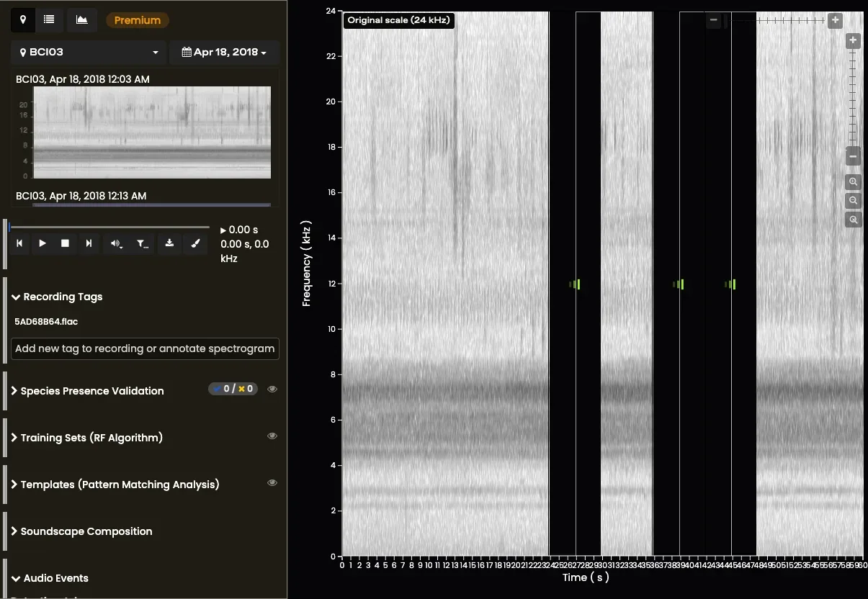The width and height of the screenshot is (868, 599).
Task: Open the frequency filter options
Action: pos(142,243)
